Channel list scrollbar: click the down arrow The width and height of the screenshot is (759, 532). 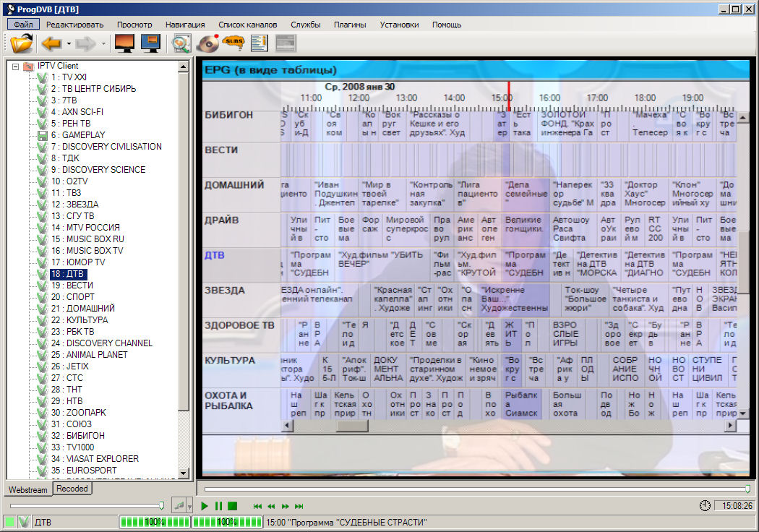(183, 473)
